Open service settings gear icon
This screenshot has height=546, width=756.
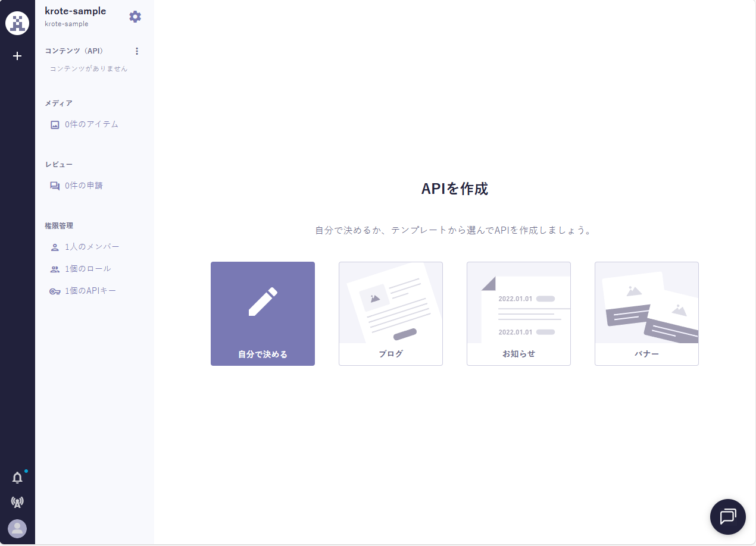click(135, 17)
